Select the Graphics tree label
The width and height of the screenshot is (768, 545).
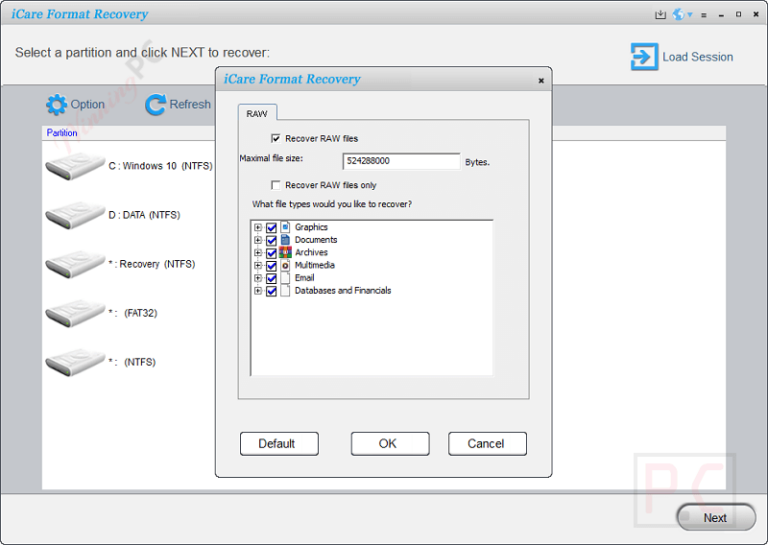coord(311,227)
